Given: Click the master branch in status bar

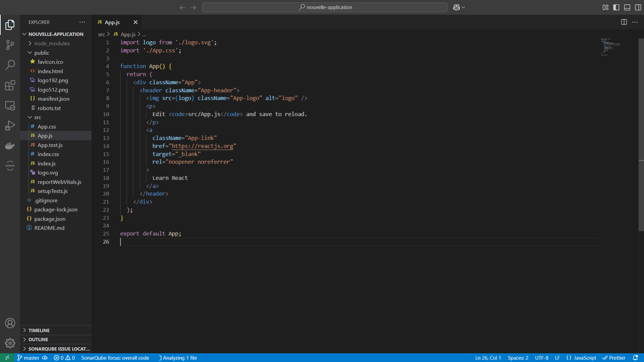Looking at the screenshot, I should tap(28, 358).
